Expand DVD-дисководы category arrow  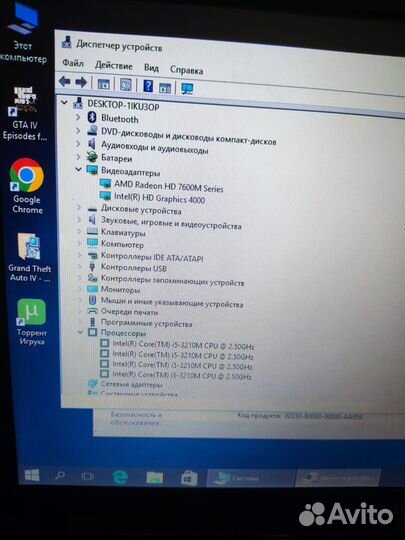78,131
